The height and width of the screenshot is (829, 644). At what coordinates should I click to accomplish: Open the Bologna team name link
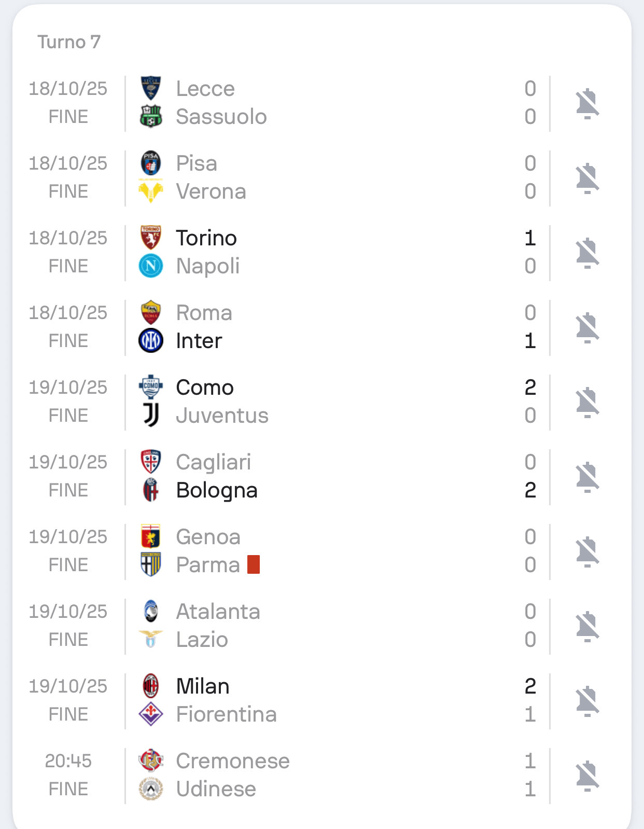pyautogui.click(x=217, y=490)
